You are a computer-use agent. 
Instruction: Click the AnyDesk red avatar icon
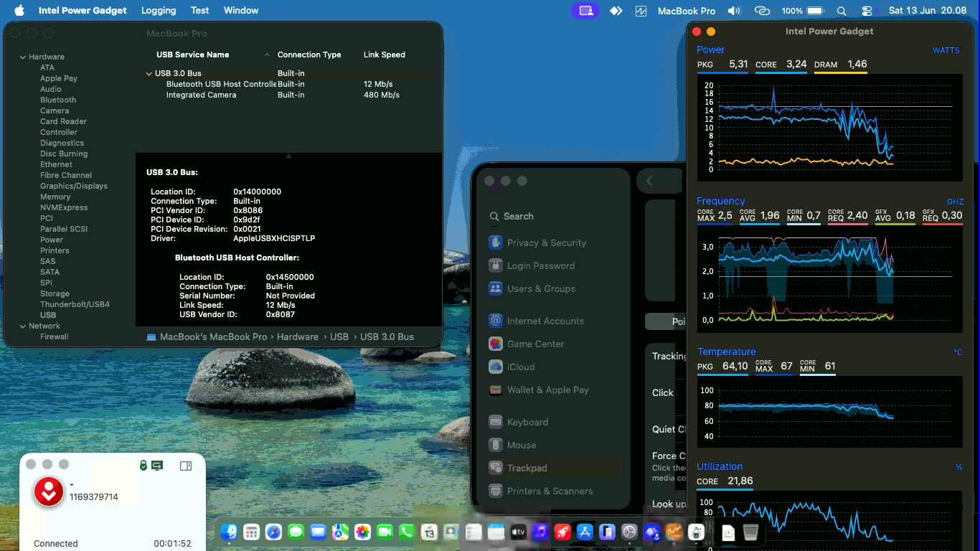pos(49,492)
